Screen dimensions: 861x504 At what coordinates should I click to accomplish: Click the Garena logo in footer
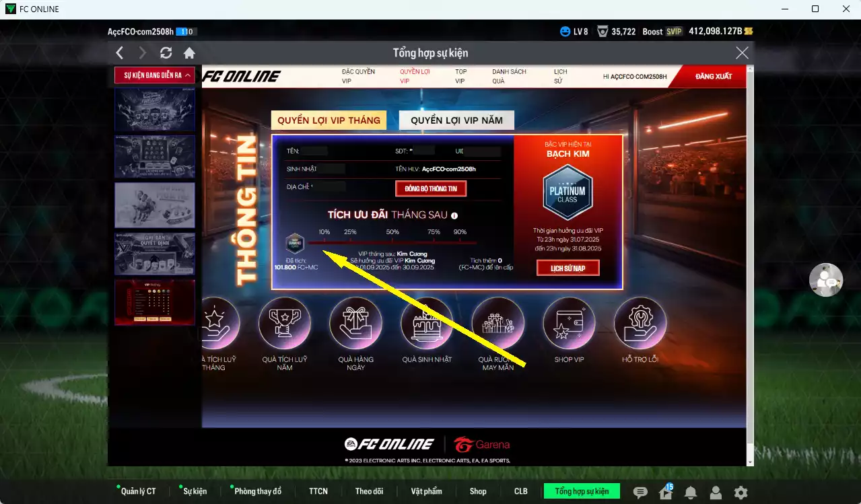point(481,444)
